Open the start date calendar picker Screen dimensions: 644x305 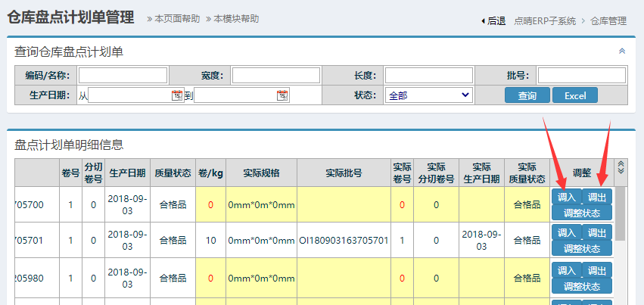(x=176, y=95)
